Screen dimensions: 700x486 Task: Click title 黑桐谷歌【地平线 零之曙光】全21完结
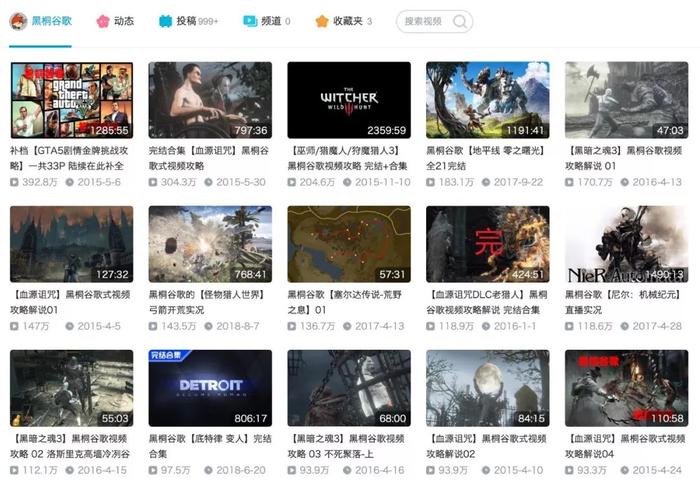point(486,158)
